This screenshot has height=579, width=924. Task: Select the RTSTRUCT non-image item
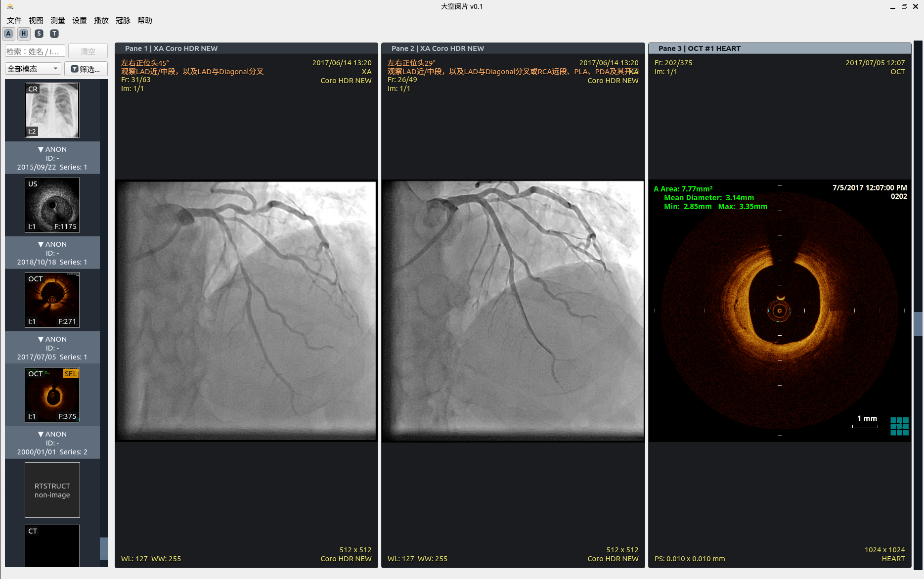52,490
